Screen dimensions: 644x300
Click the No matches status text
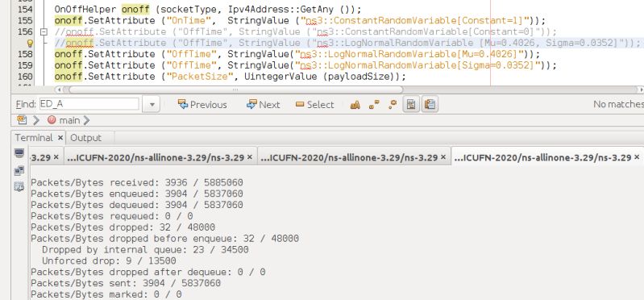618,104
